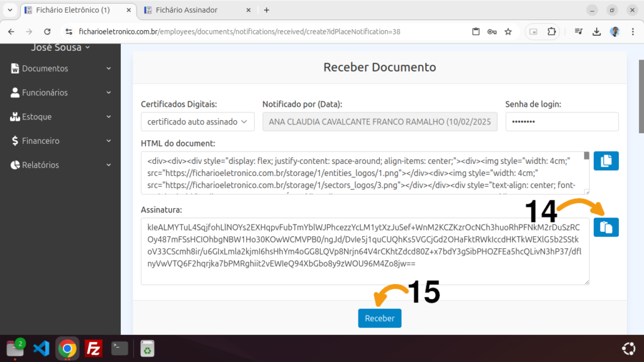Expand the Funcionários sidebar menu
This screenshot has height=362, width=644.
[60, 93]
